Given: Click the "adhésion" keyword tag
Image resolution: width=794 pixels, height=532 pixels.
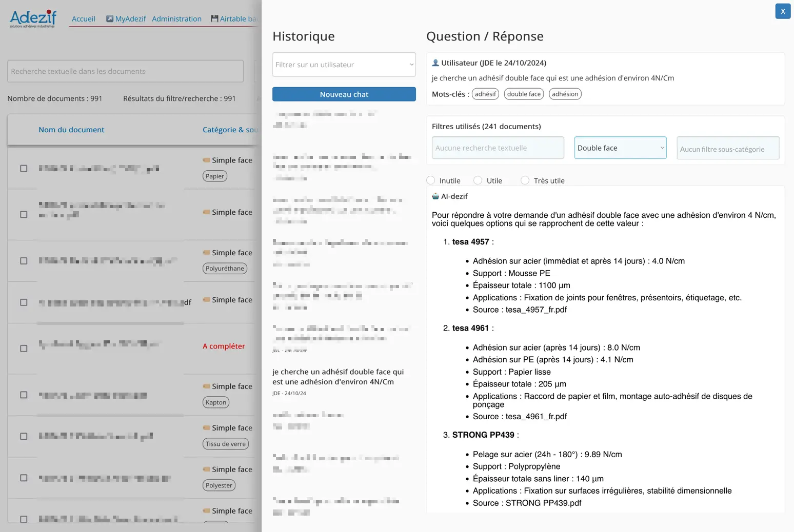Looking at the screenshot, I should coord(565,94).
